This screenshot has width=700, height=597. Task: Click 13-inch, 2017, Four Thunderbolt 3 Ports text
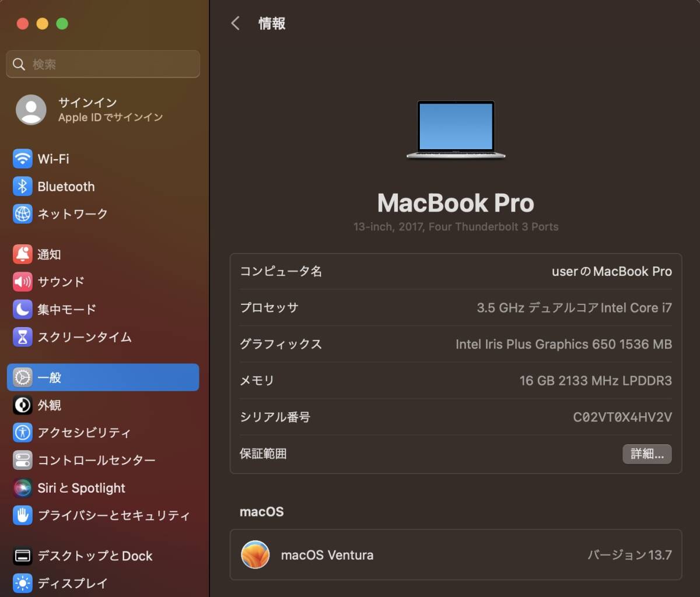tap(456, 227)
